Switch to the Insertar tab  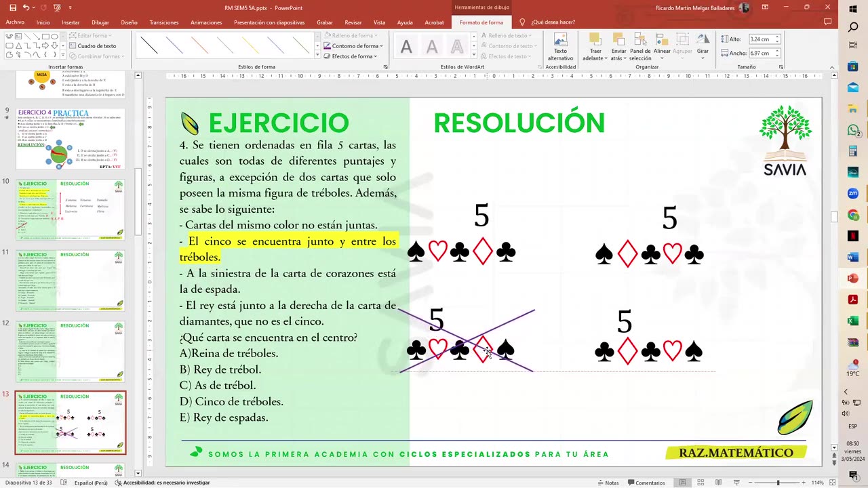click(x=71, y=22)
